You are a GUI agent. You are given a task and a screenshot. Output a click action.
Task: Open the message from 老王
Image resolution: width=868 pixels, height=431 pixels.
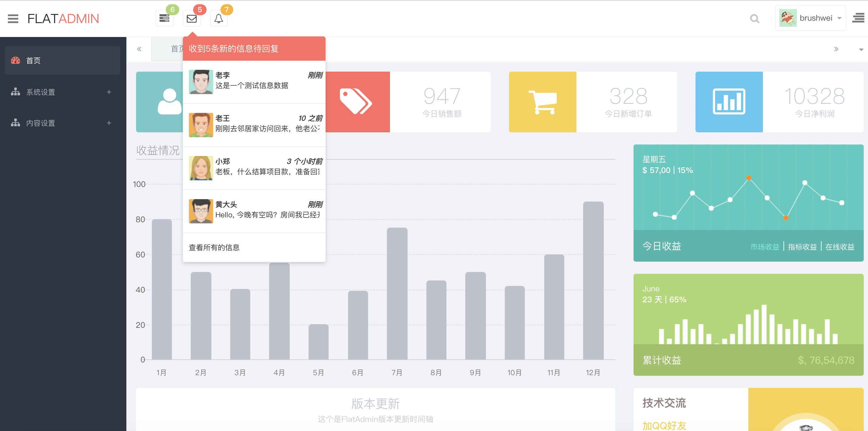tap(254, 125)
